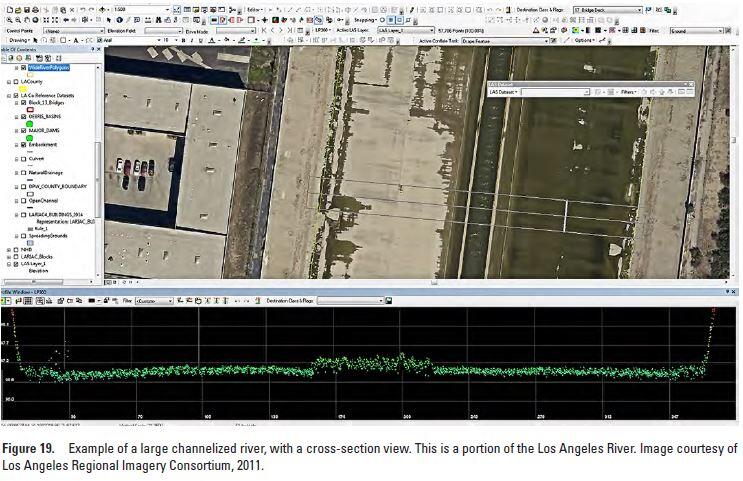The image size is (743, 481).
Task: Open the LP360 menu
Action: pos(323,30)
